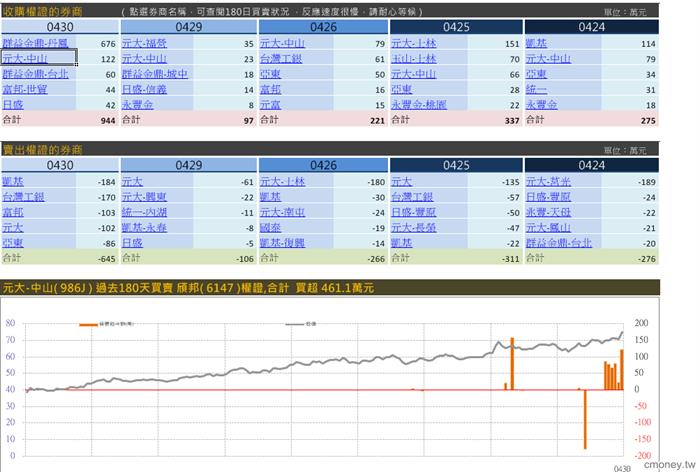Image resolution: width=700 pixels, height=472 pixels.
Task: Click the 富邦-世貿 broker link
Action: tap(25, 89)
